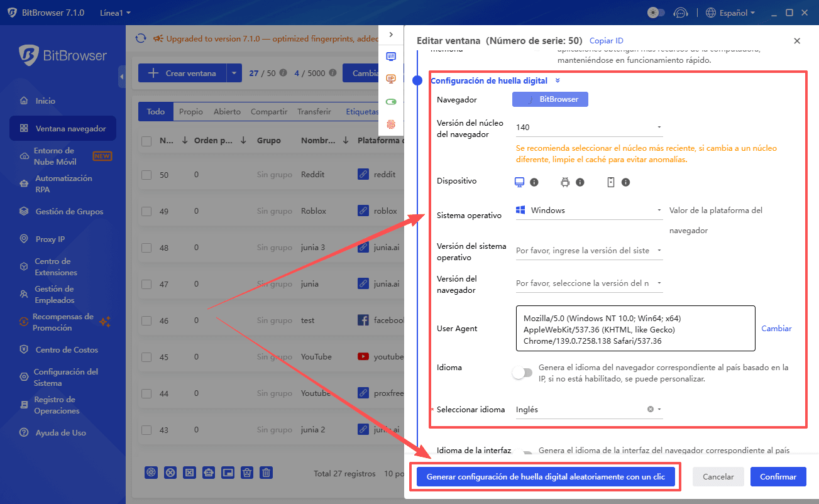This screenshot has width=819, height=504.
Task: Select the proxy settings icon in the floating sidebar
Action: (x=391, y=56)
